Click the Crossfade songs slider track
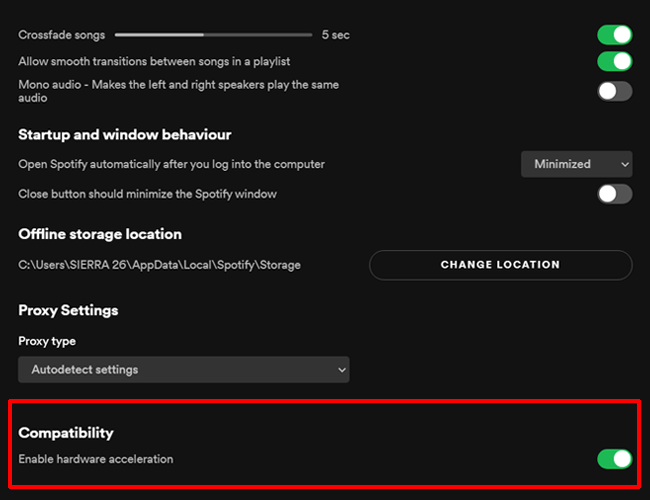 point(213,35)
